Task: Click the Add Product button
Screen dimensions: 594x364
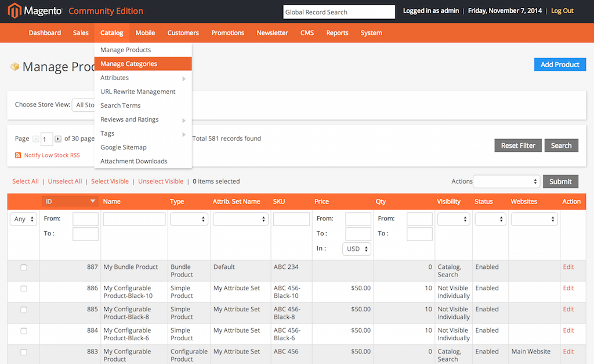Action: coord(560,65)
